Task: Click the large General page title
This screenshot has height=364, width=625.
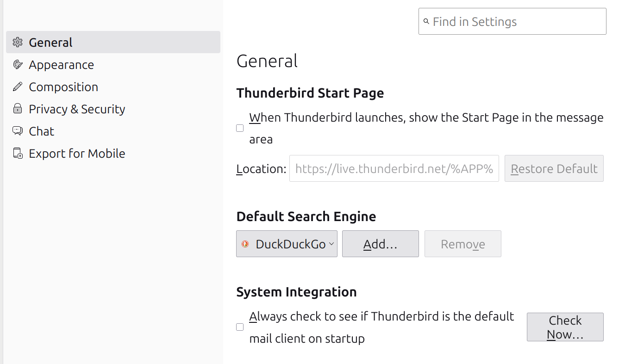Action: (x=267, y=61)
